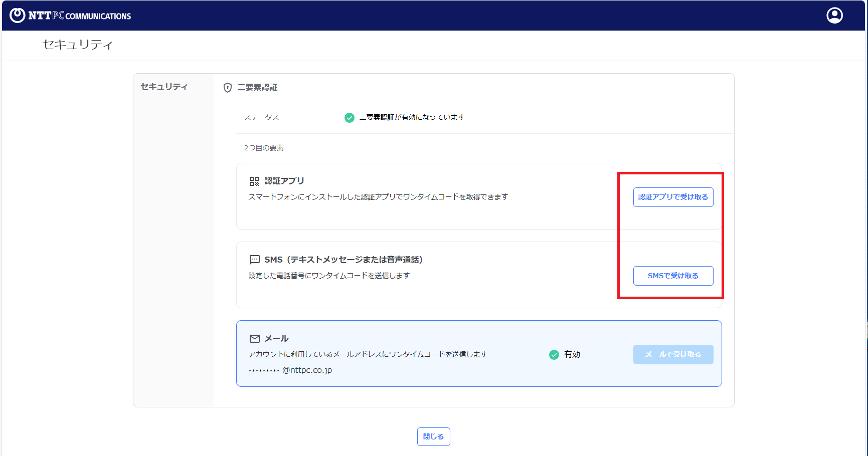Close the page with the 閉じる button
Image resolution: width=868 pixels, height=456 pixels.
coord(433,436)
